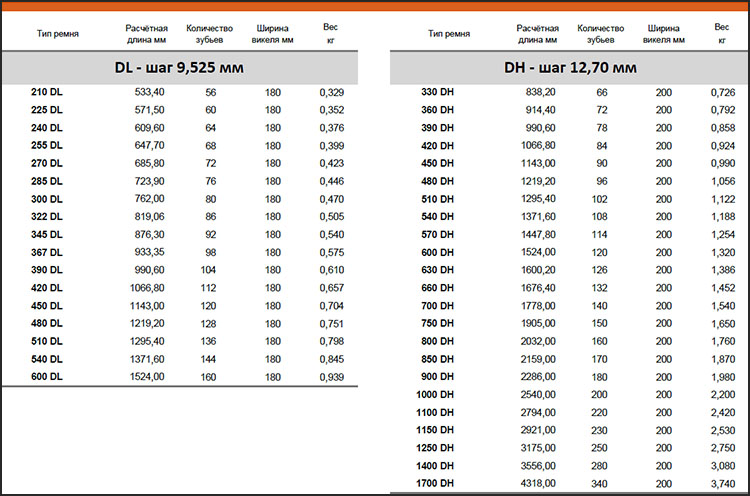Select the 1700 DH belt row label
This screenshot has width=750, height=496.
435,483
